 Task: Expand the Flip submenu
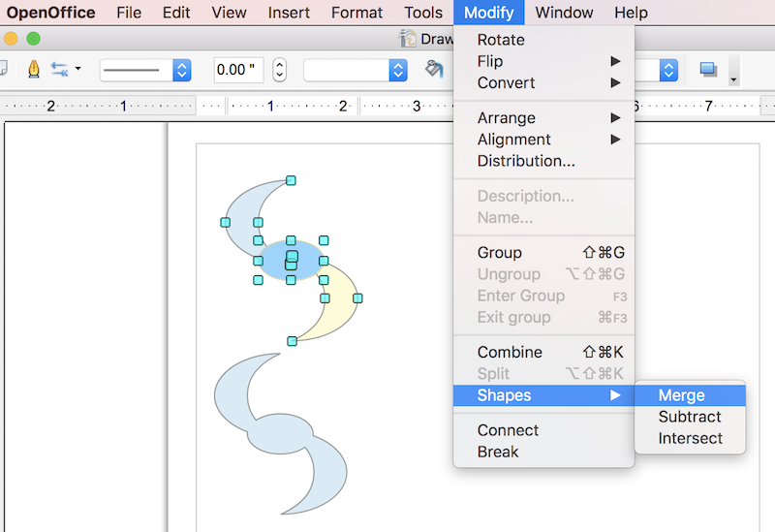pyautogui.click(x=543, y=61)
